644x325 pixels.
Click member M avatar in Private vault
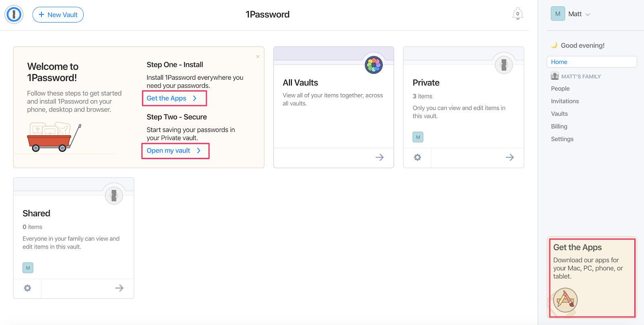(x=418, y=137)
